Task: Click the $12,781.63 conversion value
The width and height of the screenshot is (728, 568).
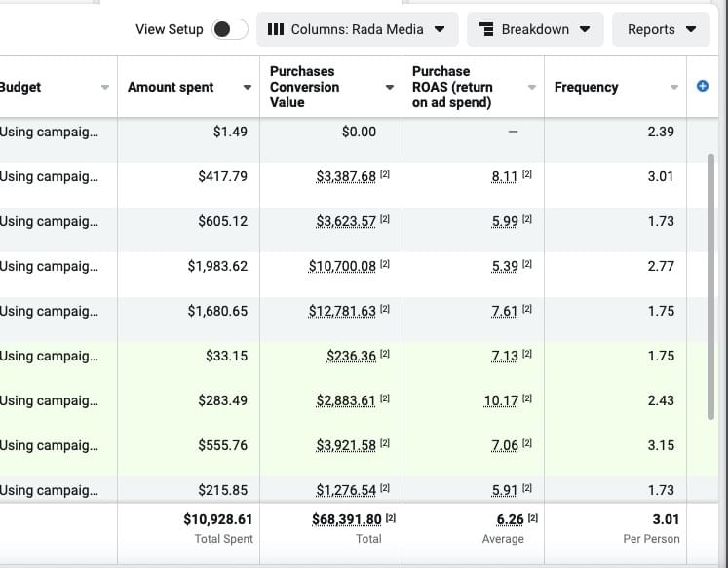Action: pos(342,311)
